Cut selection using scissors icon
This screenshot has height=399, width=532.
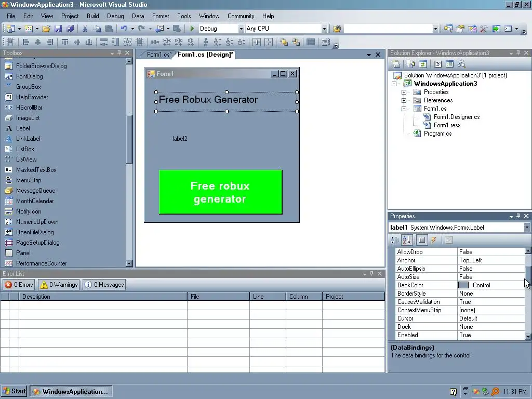tap(85, 29)
